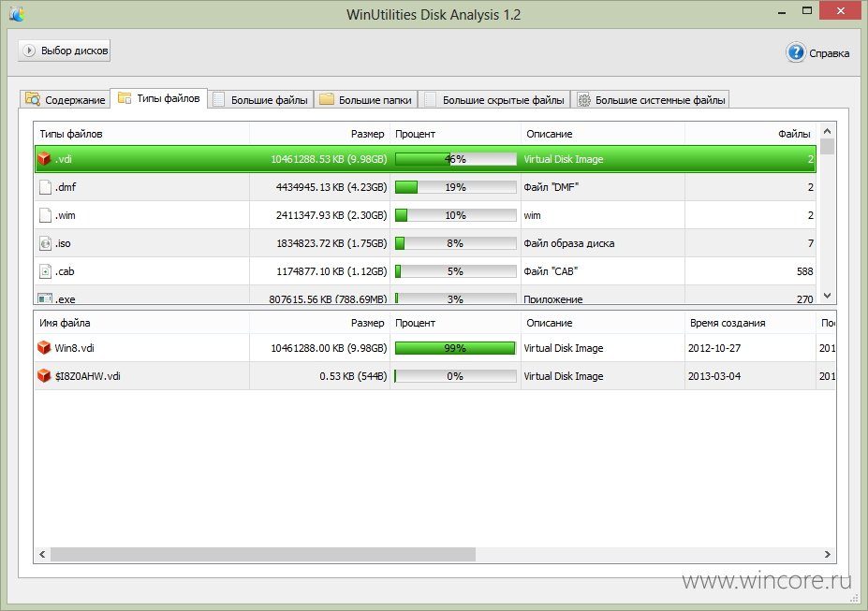
Task: Click the Большие папки folder icon
Action: coord(327,99)
